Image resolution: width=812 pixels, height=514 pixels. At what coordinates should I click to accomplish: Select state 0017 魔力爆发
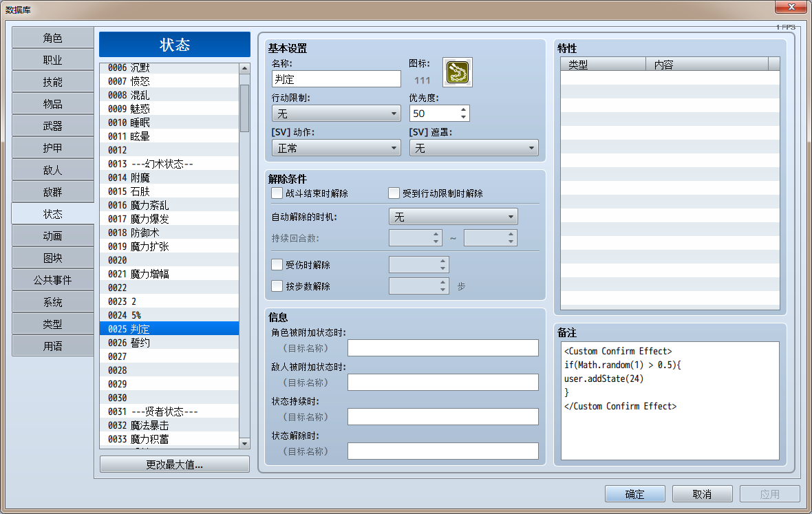(x=169, y=219)
